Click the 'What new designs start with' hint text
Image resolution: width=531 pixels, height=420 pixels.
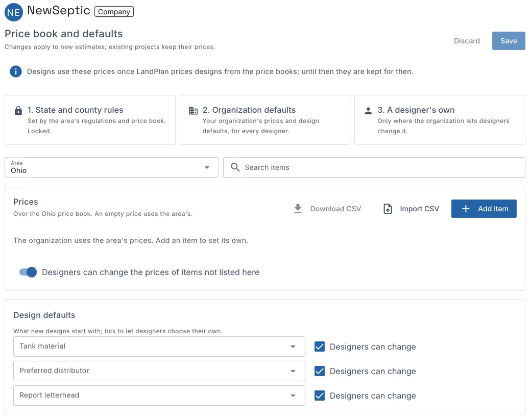[x=118, y=331]
